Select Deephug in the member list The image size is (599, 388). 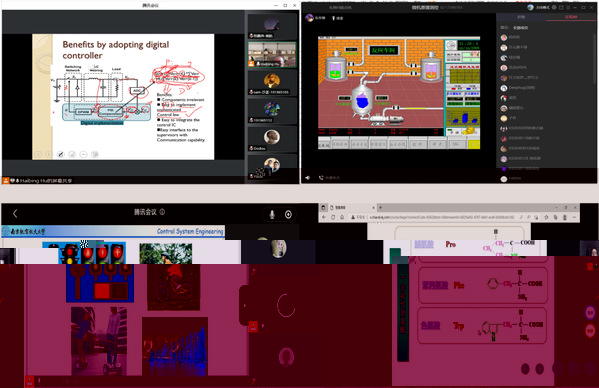[x=521, y=88]
